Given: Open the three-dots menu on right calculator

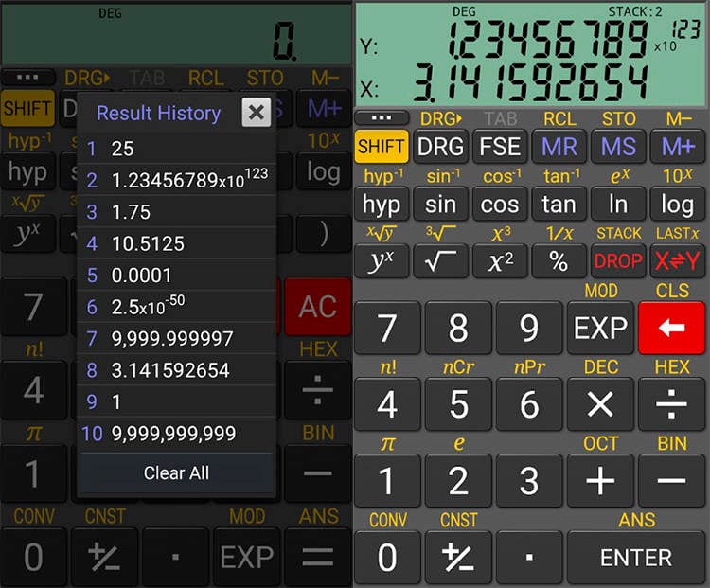Looking at the screenshot, I should coord(381,118).
